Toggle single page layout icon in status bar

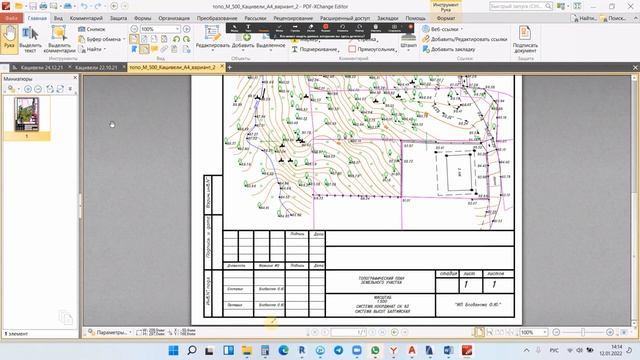[479, 332]
